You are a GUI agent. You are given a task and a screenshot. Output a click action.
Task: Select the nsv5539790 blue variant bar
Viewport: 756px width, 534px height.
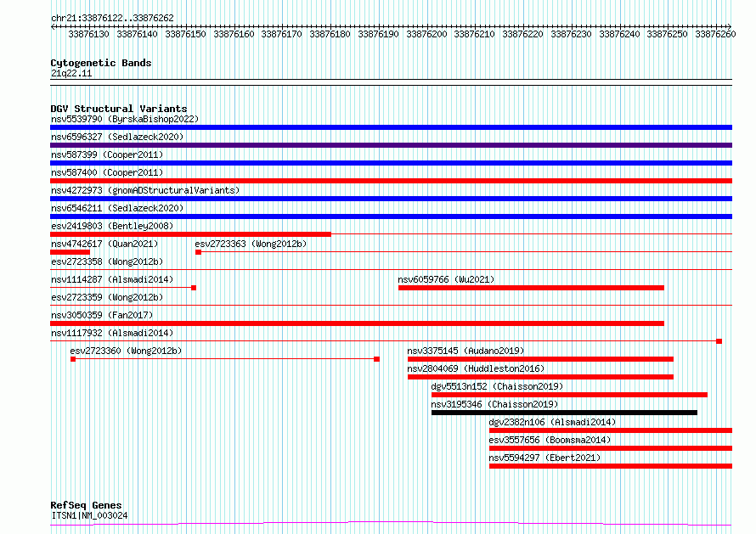[391, 127]
